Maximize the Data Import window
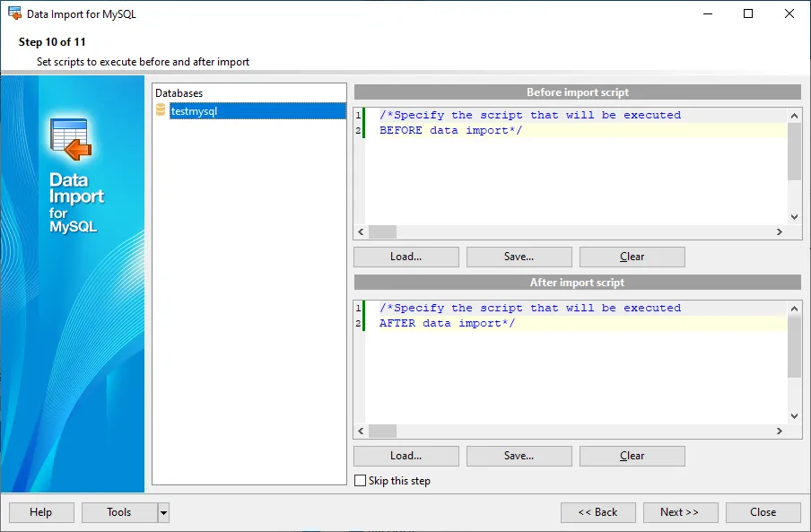The height and width of the screenshot is (532, 811). click(x=748, y=14)
